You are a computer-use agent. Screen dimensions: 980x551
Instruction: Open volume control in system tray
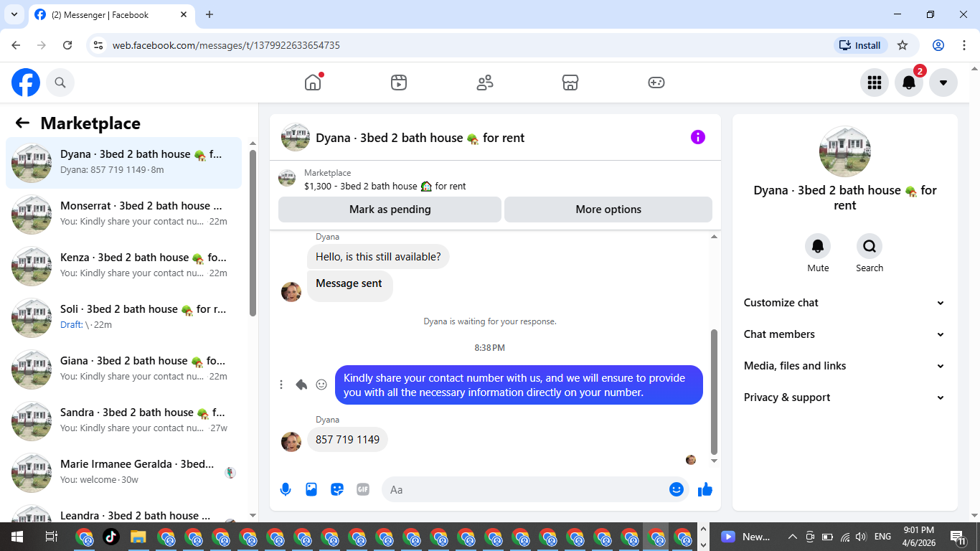click(x=861, y=537)
